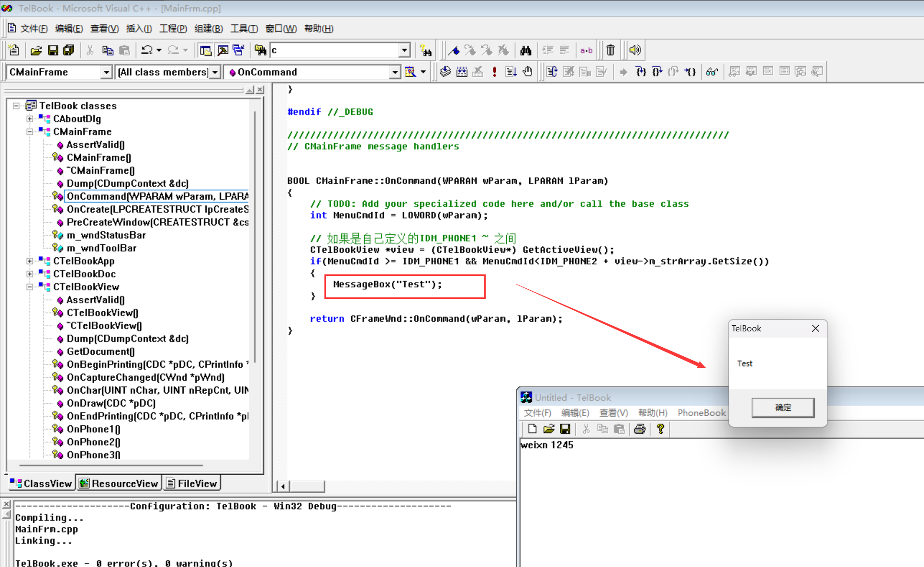Click the 'weixn 1245' text in TelBook view
Screen dimensions: 924x567
click(547, 445)
